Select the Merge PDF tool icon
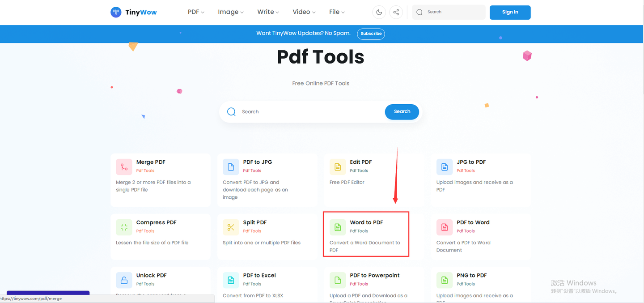Viewport: 644px width, 303px height. [124, 166]
